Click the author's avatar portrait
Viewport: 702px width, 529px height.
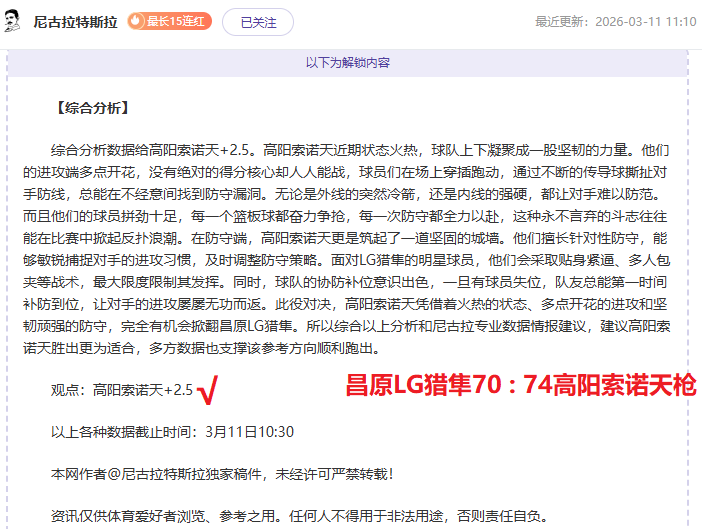pos(14,21)
